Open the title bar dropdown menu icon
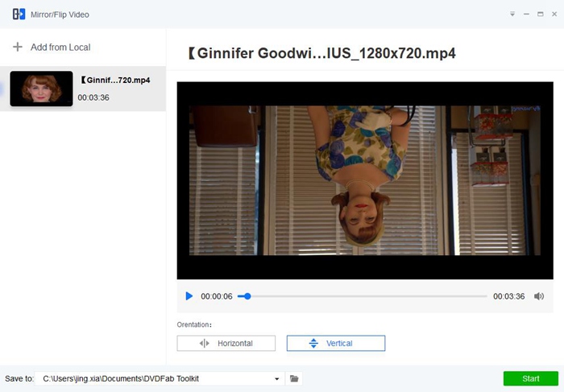The width and height of the screenshot is (564, 392). [x=512, y=14]
